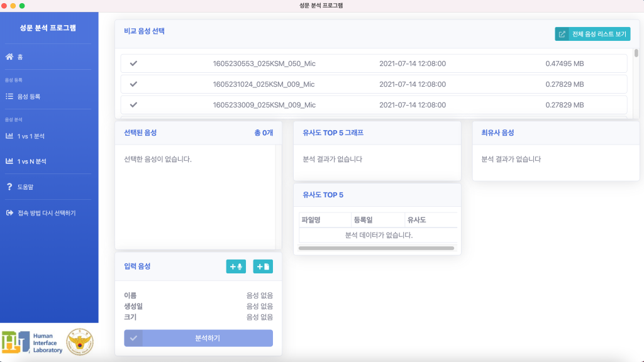
Task: Close the window with red button
Action: [4, 6]
